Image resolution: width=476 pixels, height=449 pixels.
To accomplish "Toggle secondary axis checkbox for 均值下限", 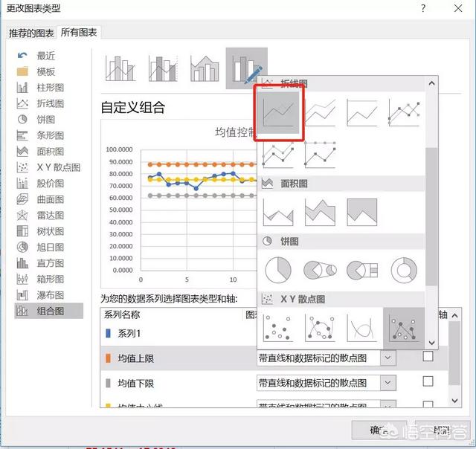I will 428,381.
